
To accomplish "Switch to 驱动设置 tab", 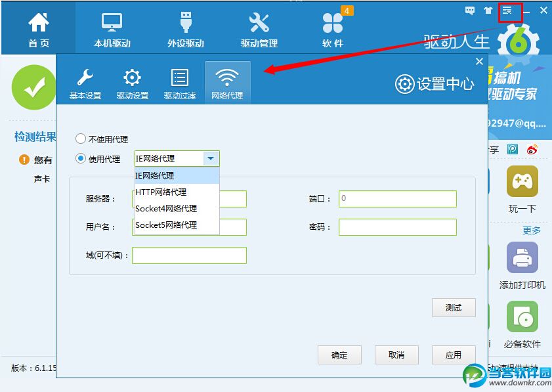I will pos(133,84).
